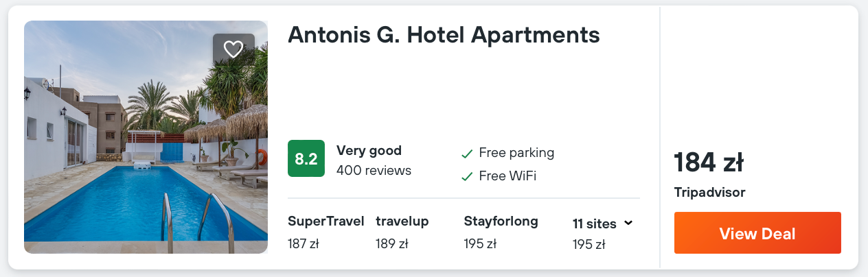Viewport: 868px width, 277px height.
Task: Expand the 11 sites chevron
Action: (628, 223)
